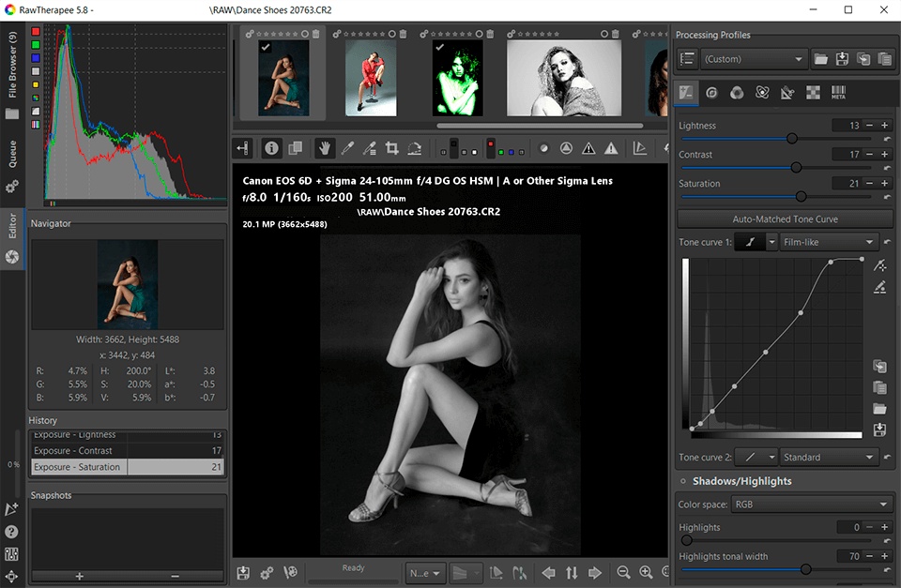Open the Color tab in the tools panel

738,93
